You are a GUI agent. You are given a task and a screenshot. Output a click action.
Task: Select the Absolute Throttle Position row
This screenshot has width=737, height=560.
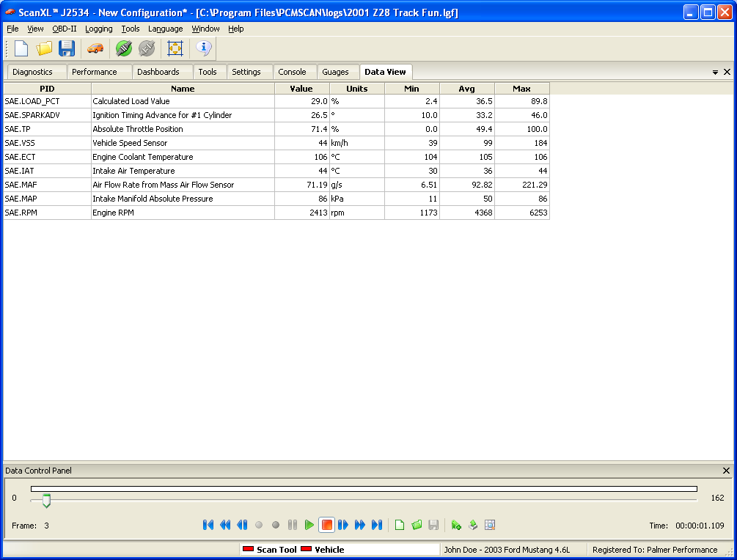pos(276,129)
